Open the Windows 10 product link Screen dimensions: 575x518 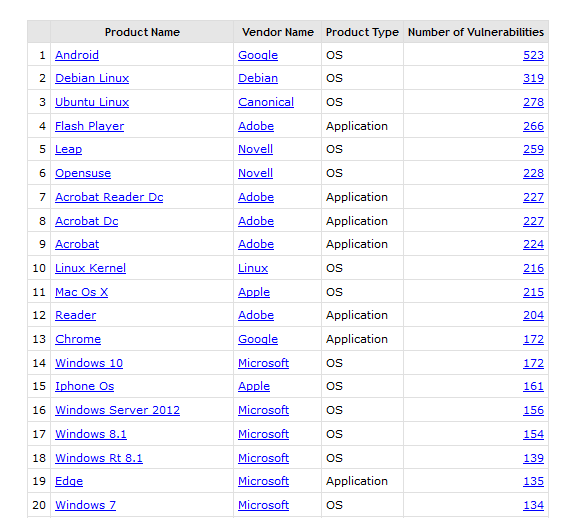[x=89, y=363]
